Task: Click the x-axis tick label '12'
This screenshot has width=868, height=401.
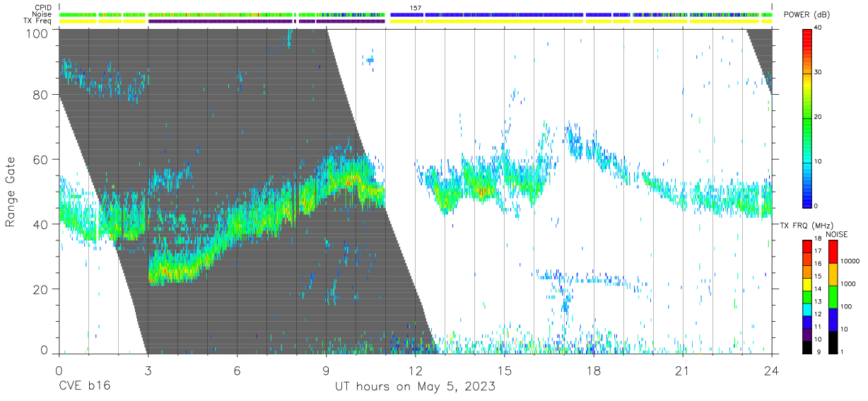Action: coord(415,371)
